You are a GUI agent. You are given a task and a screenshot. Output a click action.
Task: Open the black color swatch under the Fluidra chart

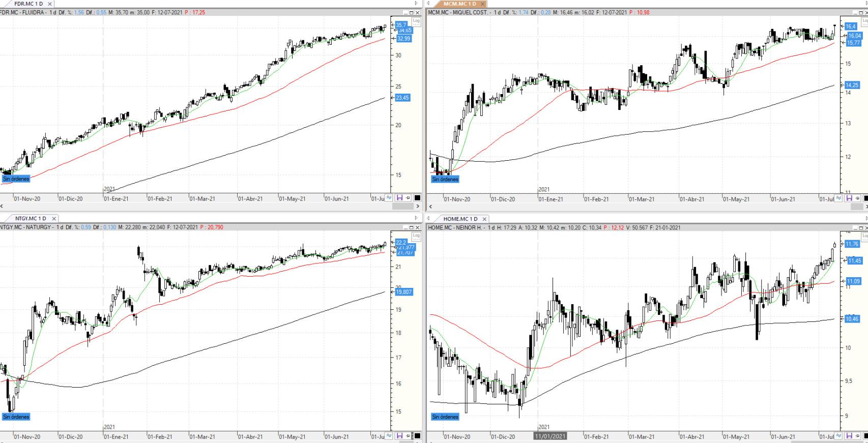click(x=417, y=198)
